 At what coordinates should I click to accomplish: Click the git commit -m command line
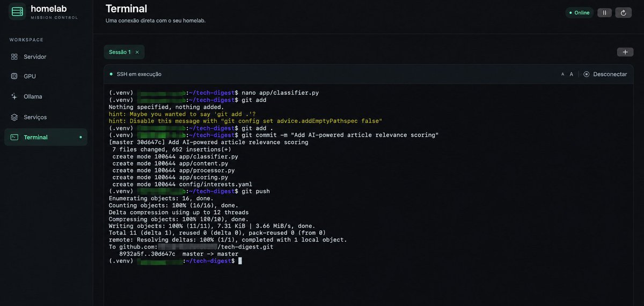click(340, 135)
